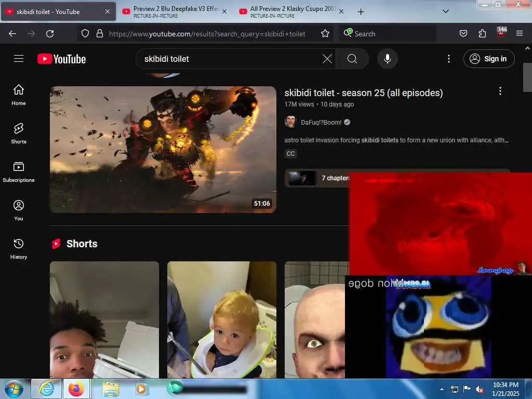Open the Short with curly-haired man
Image resolution: width=532 pixels, height=399 pixels.
pos(104,320)
